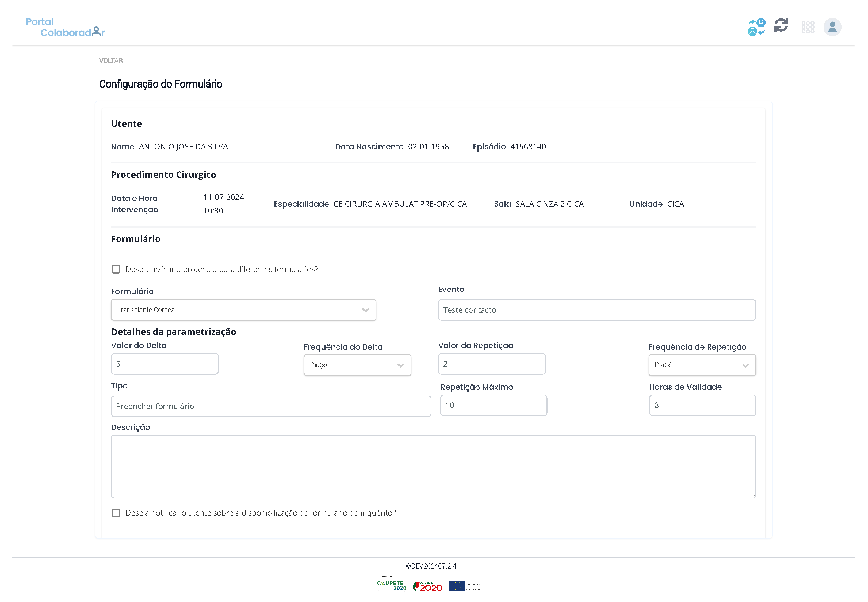Open the Formulário Transplante Córnea dropdown

point(243,310)
